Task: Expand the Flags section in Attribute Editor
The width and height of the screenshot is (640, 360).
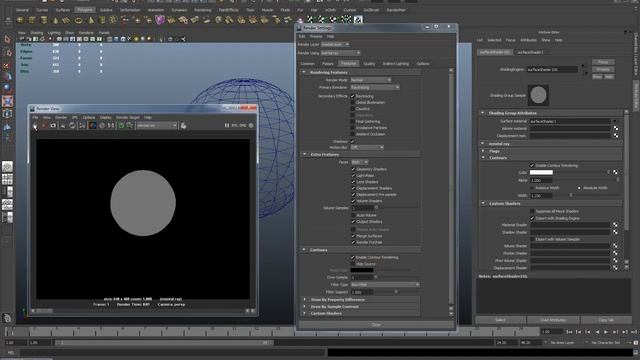Action: click(483, 151)
